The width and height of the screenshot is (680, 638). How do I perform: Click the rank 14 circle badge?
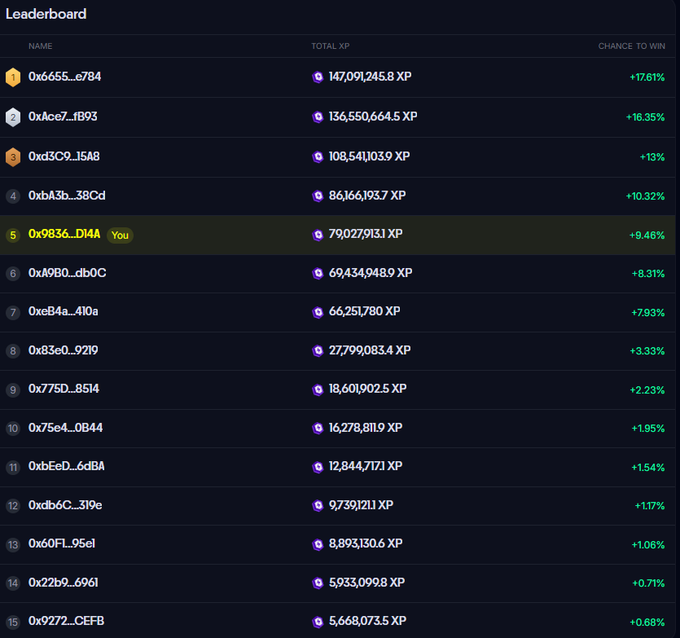13,583
